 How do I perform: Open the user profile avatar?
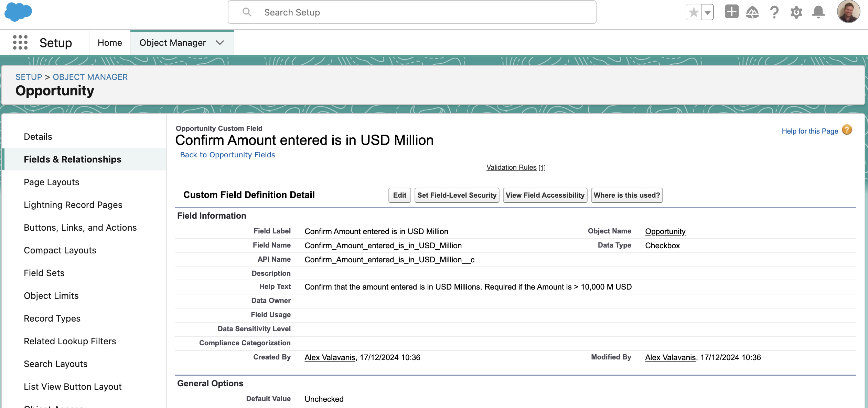click(849, 11)
